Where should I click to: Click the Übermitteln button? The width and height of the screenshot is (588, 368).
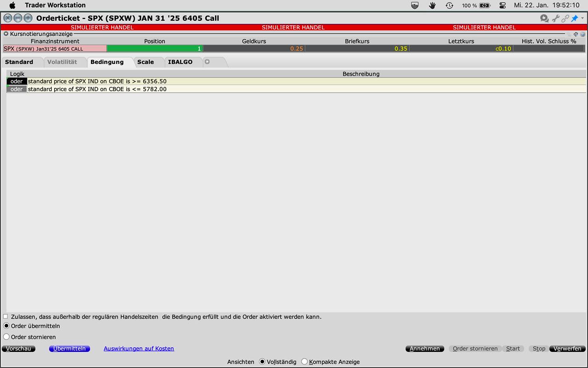point(69,349)
